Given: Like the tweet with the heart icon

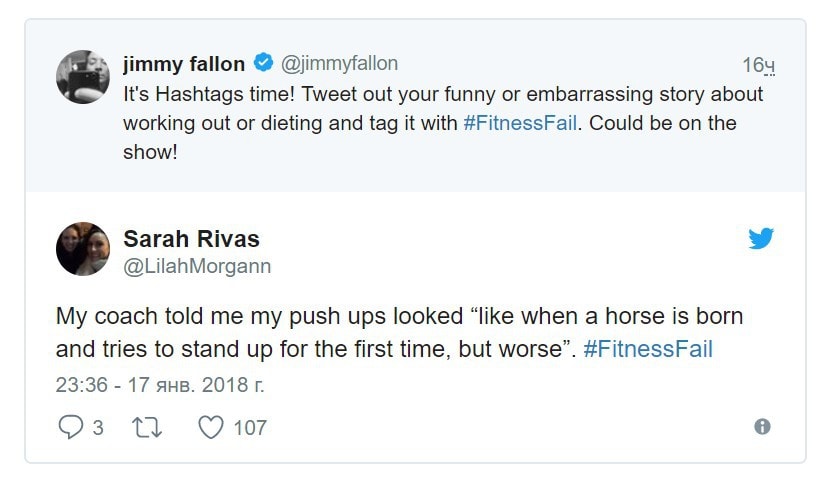Looking at the screenshot, I should (211, 427).
